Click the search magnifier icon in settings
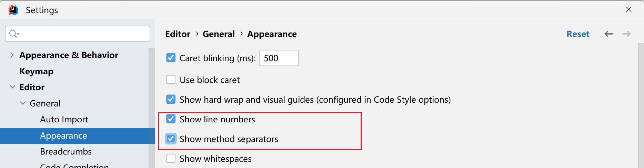The width and height of the screenshot is (644, 168). pos(14,34)
